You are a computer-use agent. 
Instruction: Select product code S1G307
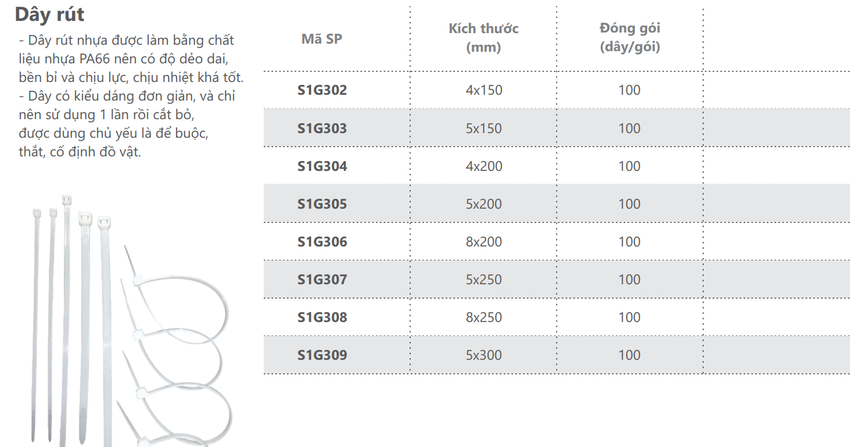[x=322, y=280]
